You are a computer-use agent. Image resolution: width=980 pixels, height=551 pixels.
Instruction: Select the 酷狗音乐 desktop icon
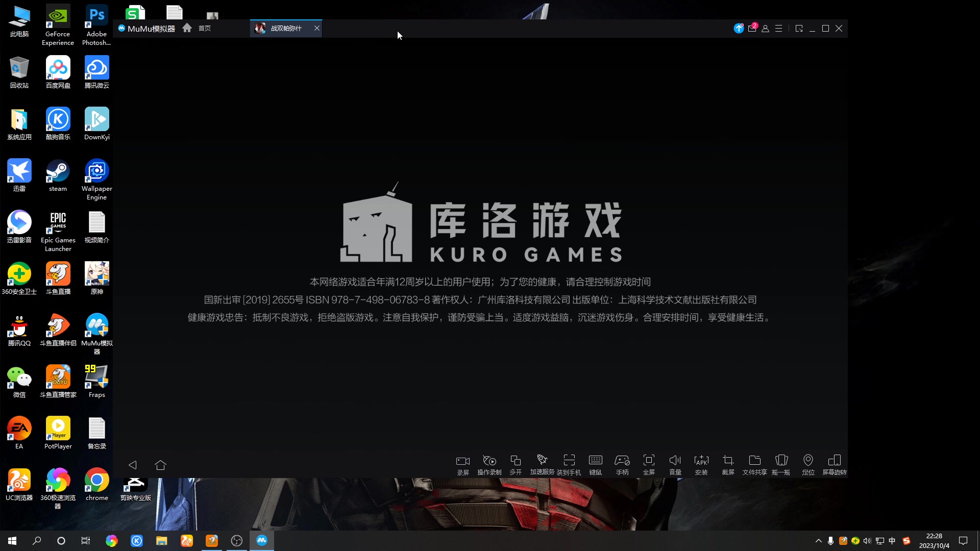coord(58,124)
